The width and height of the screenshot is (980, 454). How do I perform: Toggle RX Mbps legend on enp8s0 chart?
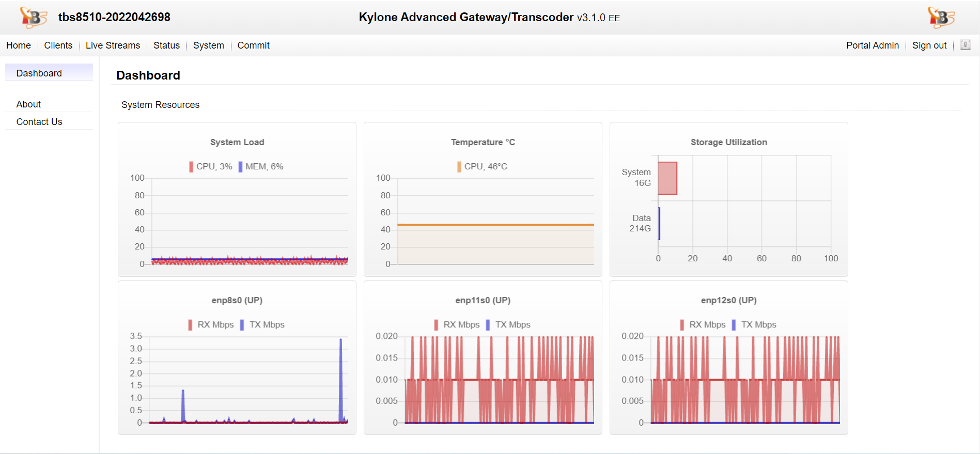pyautogui.click(x=211, y=324)
